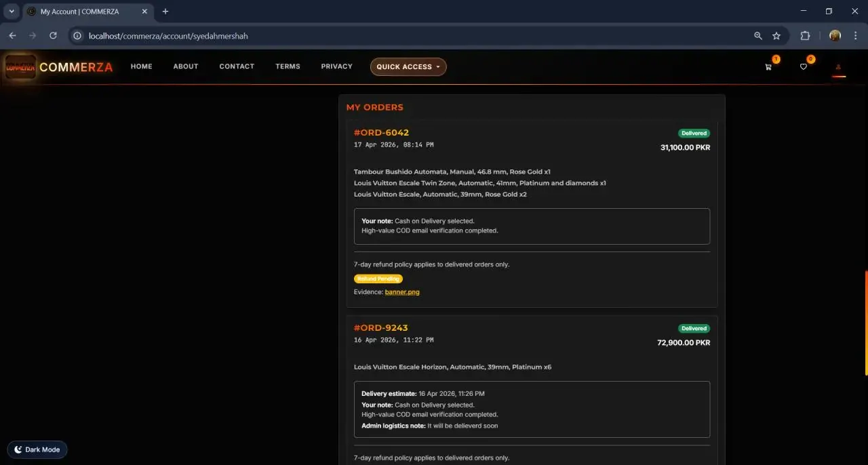Viewport: 868px width, 465px height.
Task: Click refund policy text under order #ORD-6042
Action: pos(431,264)
